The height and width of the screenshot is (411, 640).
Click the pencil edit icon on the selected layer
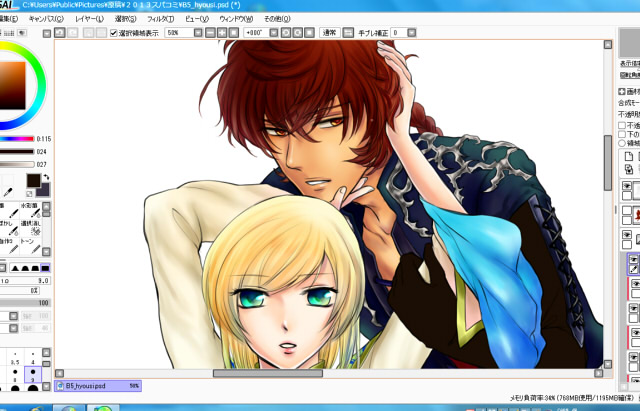pyautogui.click(x=633, y=269)
